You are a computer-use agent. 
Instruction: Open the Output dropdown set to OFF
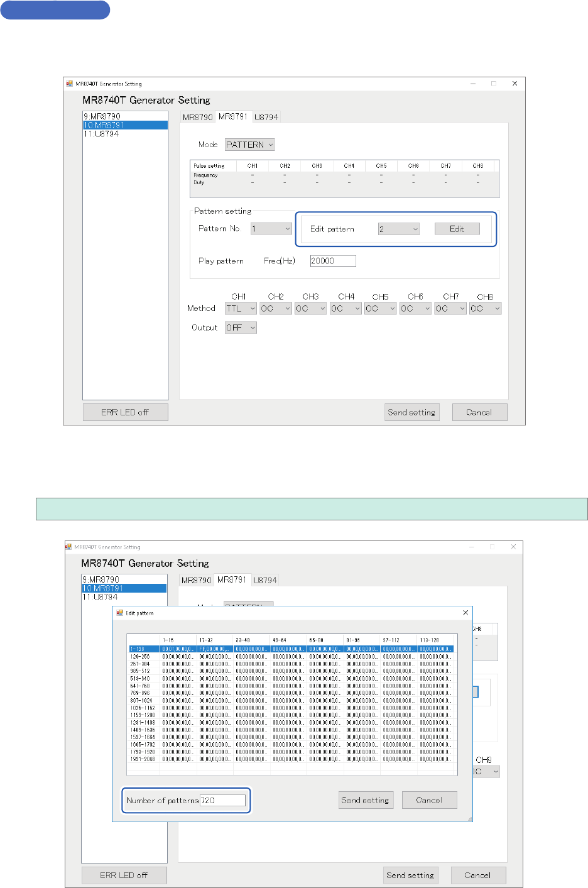(x=241, y=327)
